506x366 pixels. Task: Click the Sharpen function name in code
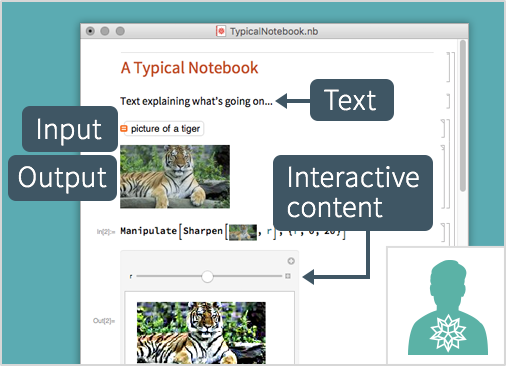coord(203,231)
